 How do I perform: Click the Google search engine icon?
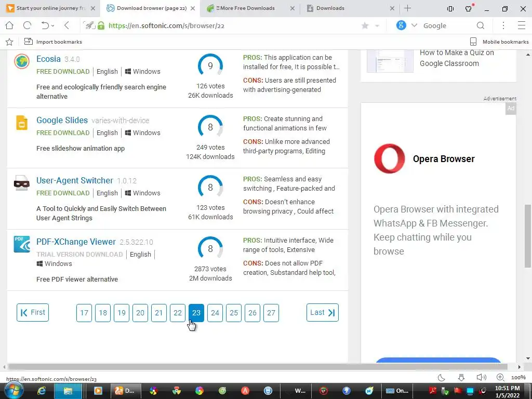point(401,25)
